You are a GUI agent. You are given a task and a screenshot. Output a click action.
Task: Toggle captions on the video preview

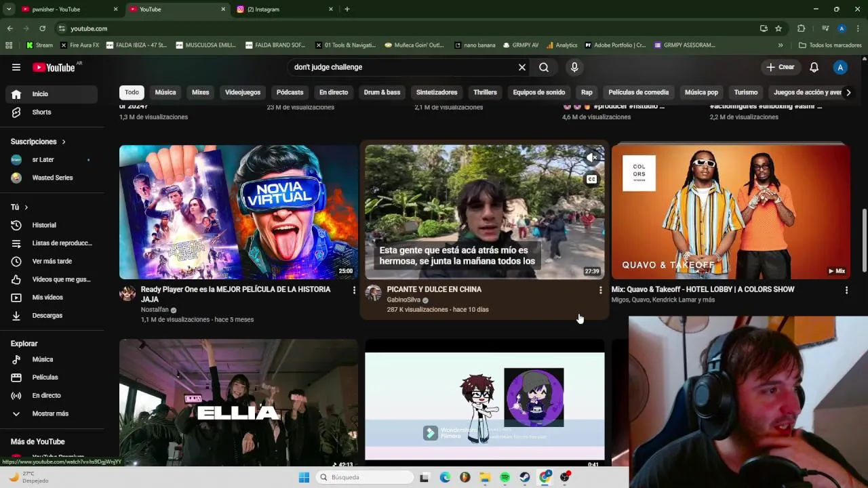(x=591, y=179)
